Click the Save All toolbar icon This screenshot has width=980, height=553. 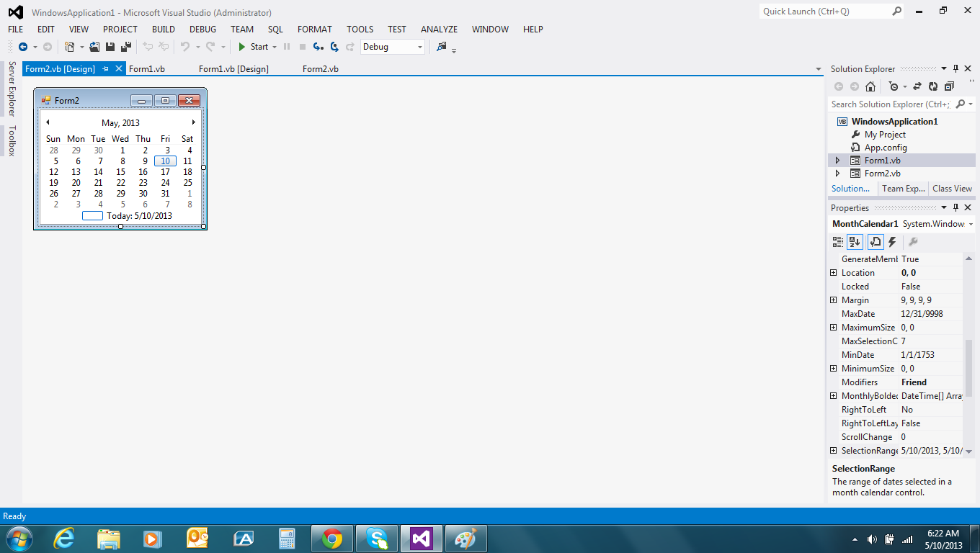click(126, 47)
